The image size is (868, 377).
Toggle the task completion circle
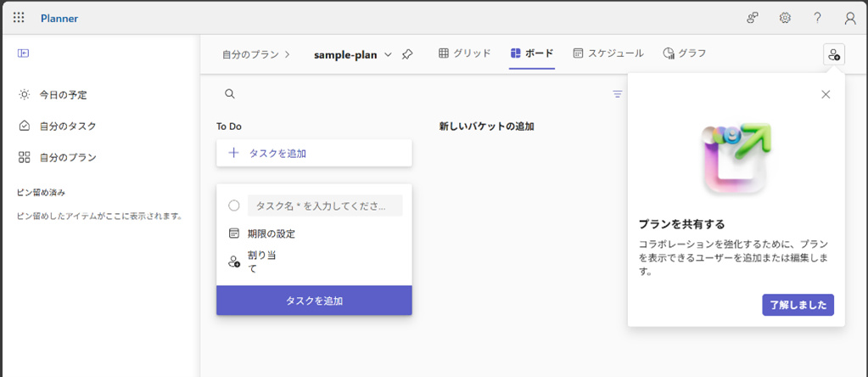pos(234,205)
